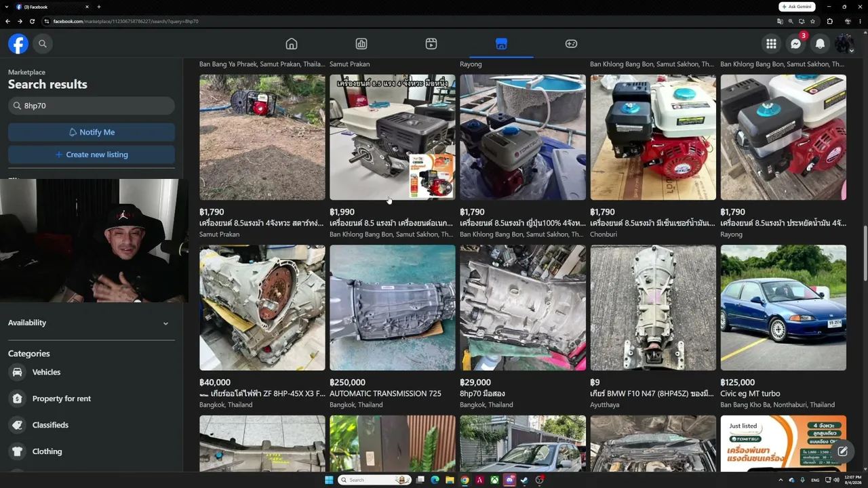Click the browser address bar URL
This screenshot has height=488, width=868.
click(126, 22)
